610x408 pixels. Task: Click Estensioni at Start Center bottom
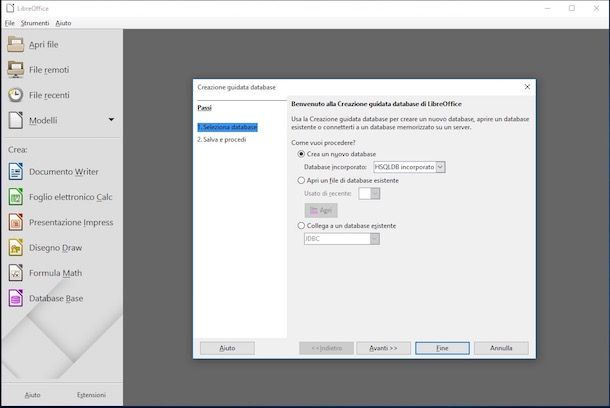coord(91,395)
